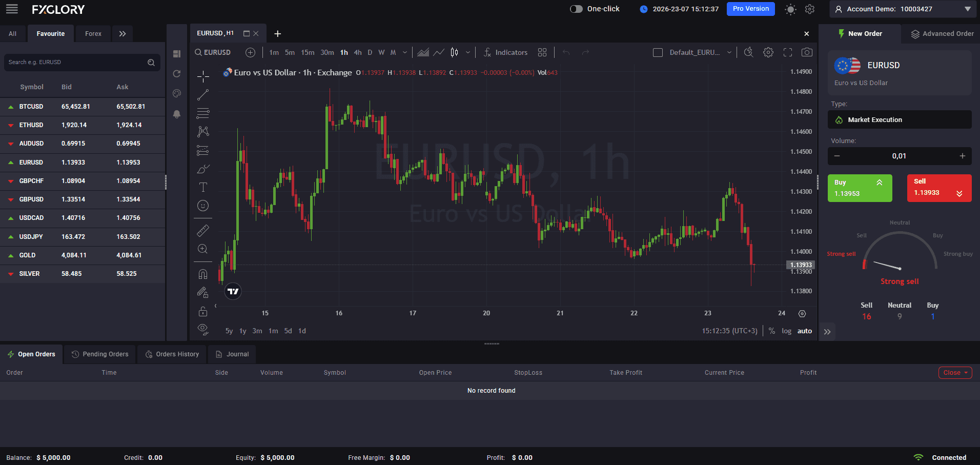This screenshot has width=980, height=465.
Task: Set chart range to 5y
Action: [x=229, y=331]
